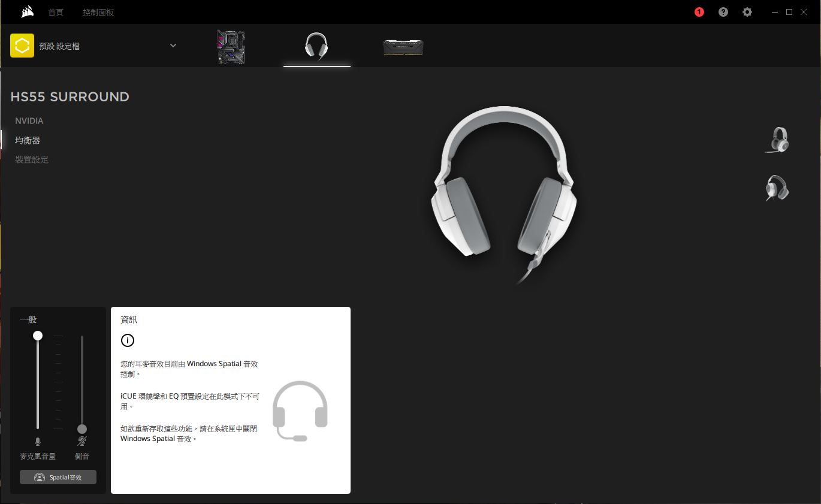This screenshot has width=821, height=504.
Task: Select the motherboard device thumbnail
Action: (x=231, y=47)
